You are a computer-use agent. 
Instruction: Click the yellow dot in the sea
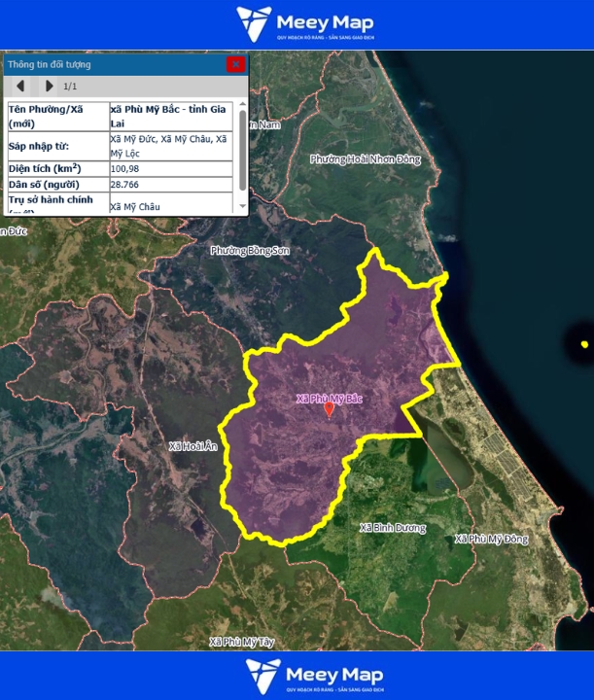(x=584, y=344)
